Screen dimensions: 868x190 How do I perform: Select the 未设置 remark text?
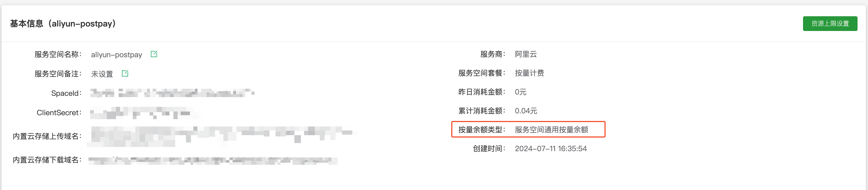(x=102, y=73)
